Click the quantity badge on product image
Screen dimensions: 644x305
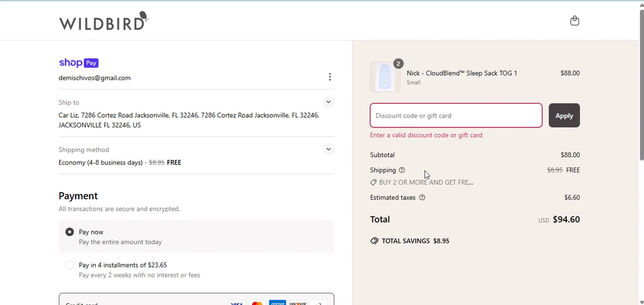point(398,64)
